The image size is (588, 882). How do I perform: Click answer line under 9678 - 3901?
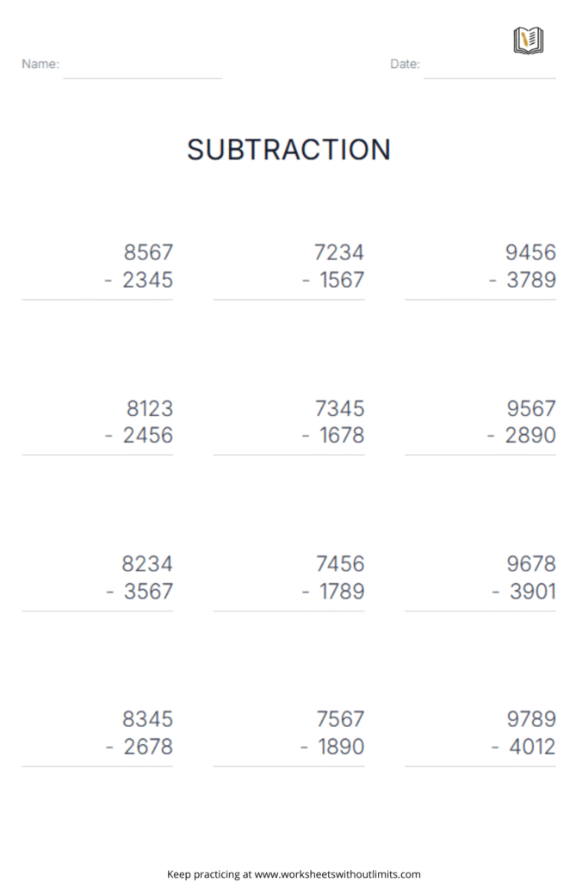[x=480, y=611]
